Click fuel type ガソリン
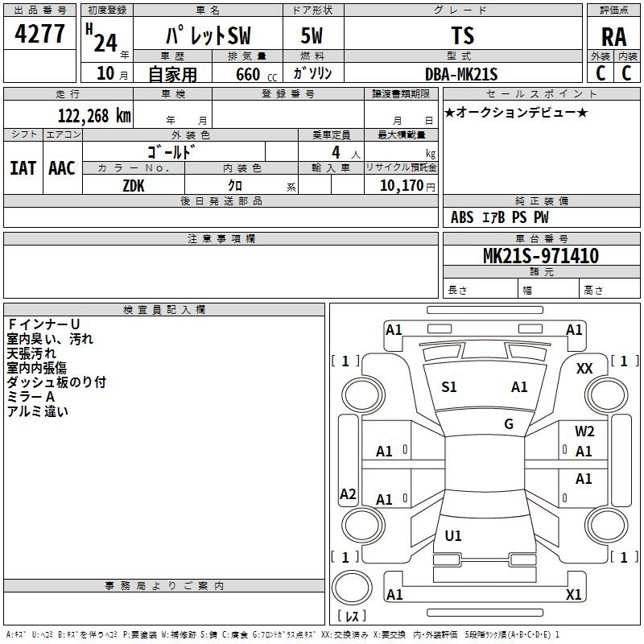The width and height of the screenshot is (644, 644). click(x=312, y=73)
